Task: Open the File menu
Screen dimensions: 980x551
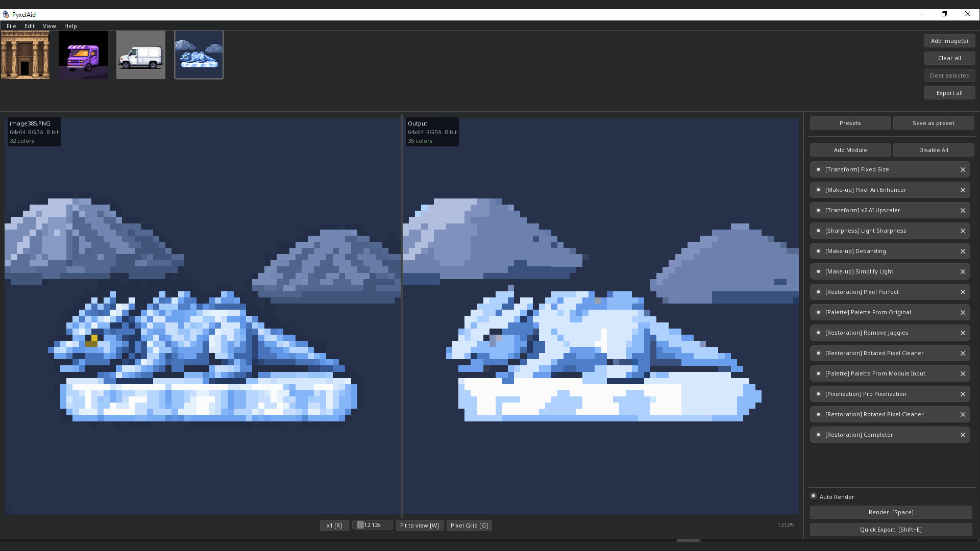Action: pyautogui.click(x=11, y=26)
